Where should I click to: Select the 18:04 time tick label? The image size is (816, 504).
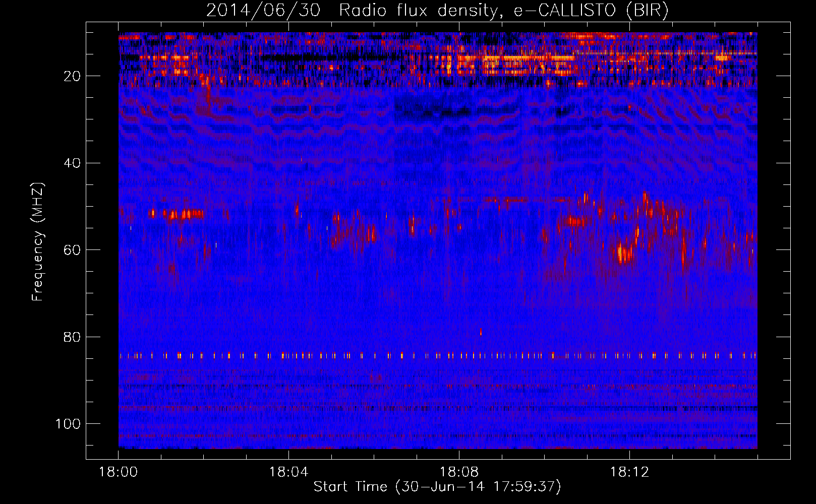pyautogui.click(x=288, y=472)
